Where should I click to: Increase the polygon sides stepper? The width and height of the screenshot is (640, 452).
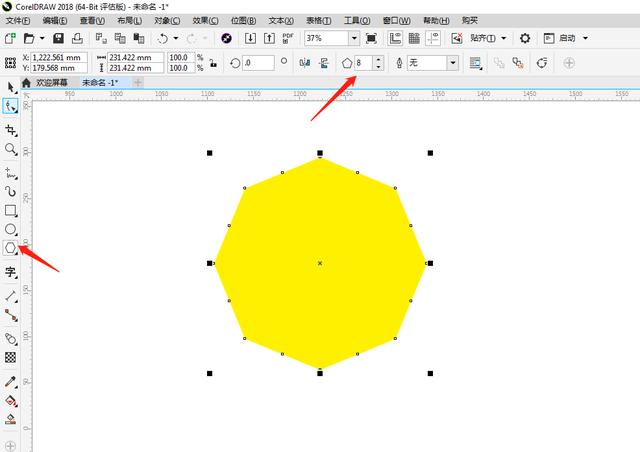click(379, 59)
